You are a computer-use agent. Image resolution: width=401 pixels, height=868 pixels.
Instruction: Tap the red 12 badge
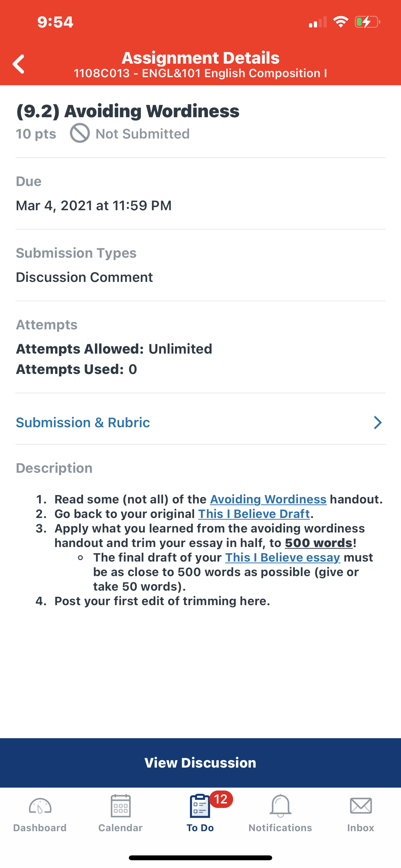point(221,799)
